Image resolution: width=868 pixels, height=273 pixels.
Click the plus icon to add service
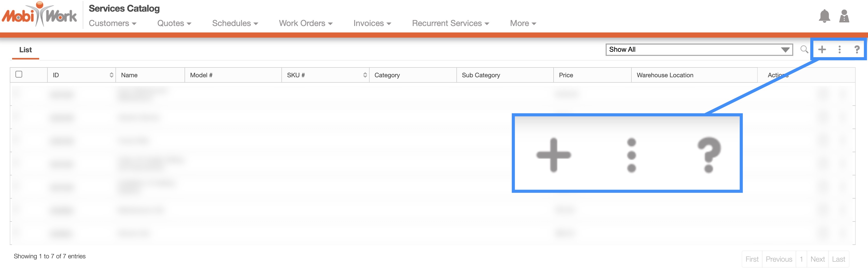point(822,49)
